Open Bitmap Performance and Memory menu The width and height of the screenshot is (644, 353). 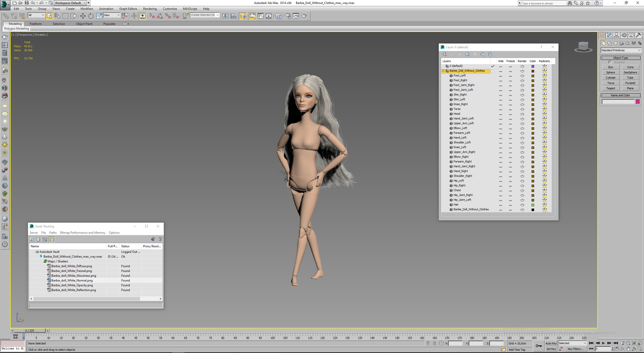pos(83,233)
